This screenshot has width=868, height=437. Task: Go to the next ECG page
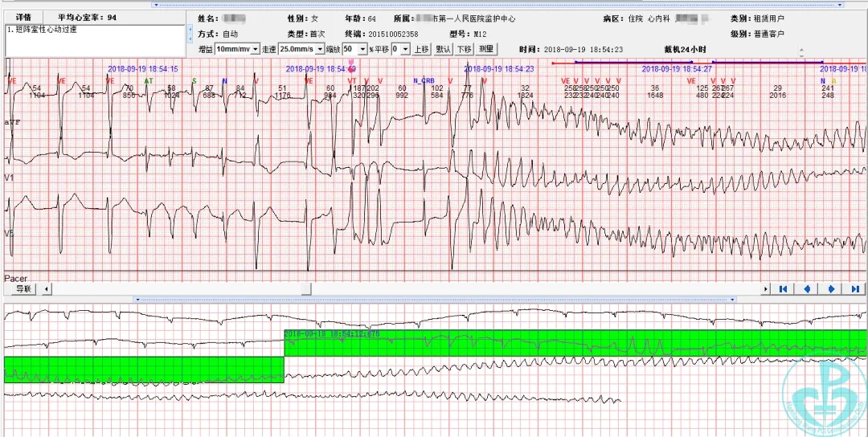click(830, 288)
